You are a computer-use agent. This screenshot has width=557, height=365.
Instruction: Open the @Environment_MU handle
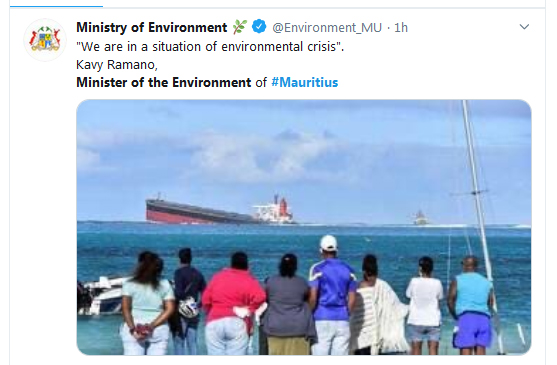click(327, 27)
